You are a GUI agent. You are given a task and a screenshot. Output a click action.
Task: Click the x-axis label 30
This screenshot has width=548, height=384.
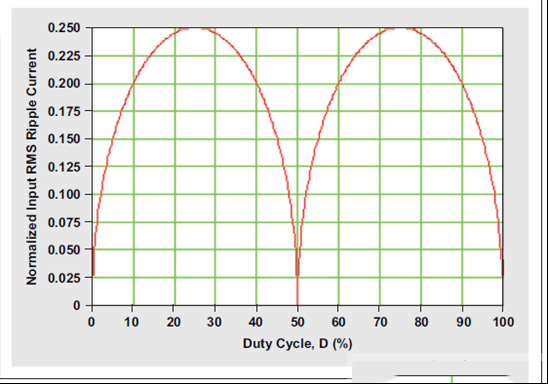point(214,322)
